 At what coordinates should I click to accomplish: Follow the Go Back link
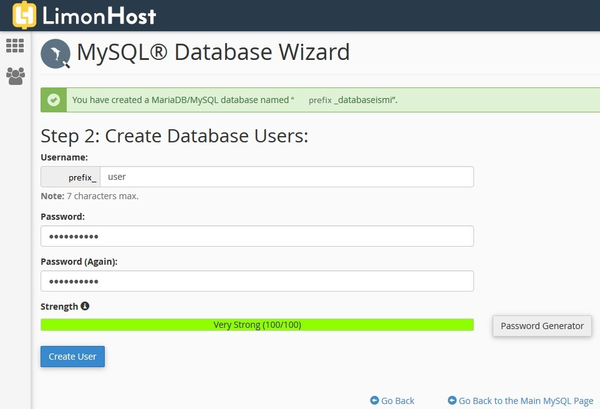pos(398,401)
